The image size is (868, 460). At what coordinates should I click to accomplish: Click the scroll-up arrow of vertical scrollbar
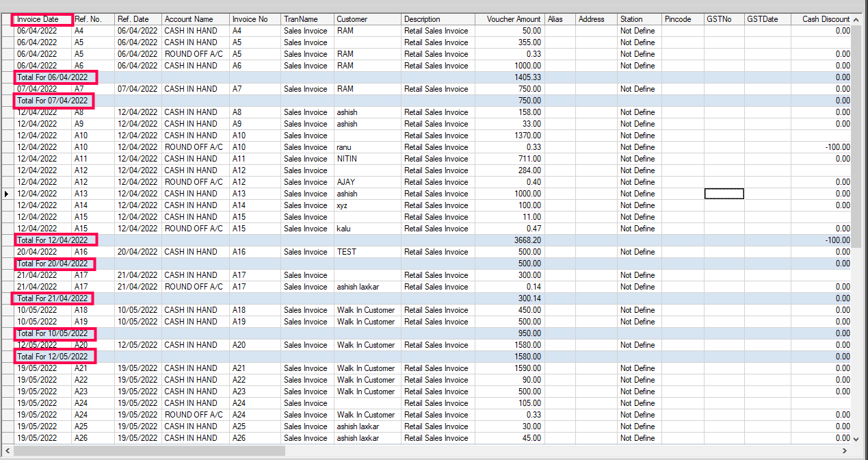856,19
